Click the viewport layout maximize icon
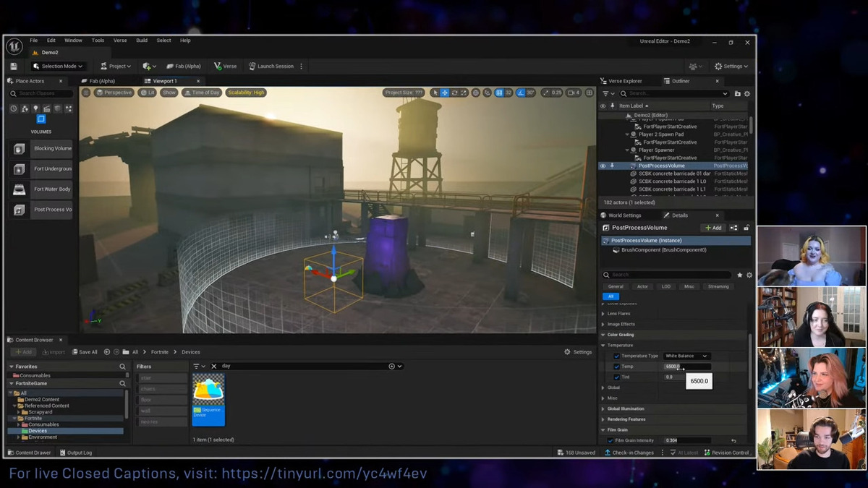Viewport: 868px width, 488px height. pos(590,93)
